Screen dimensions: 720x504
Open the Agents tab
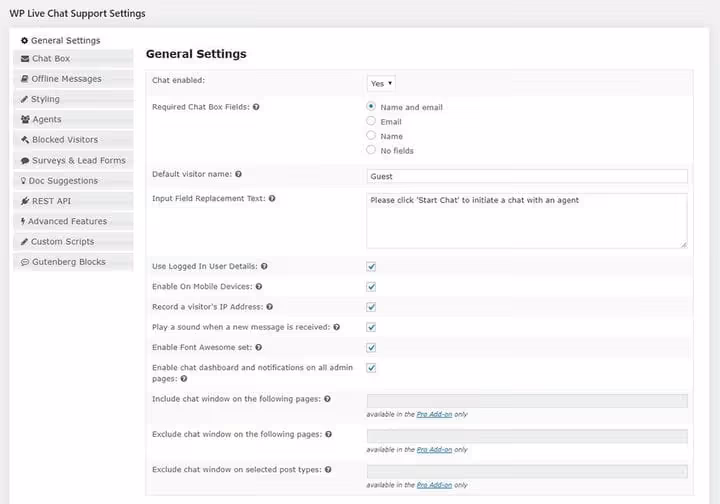tap(73, 119)
